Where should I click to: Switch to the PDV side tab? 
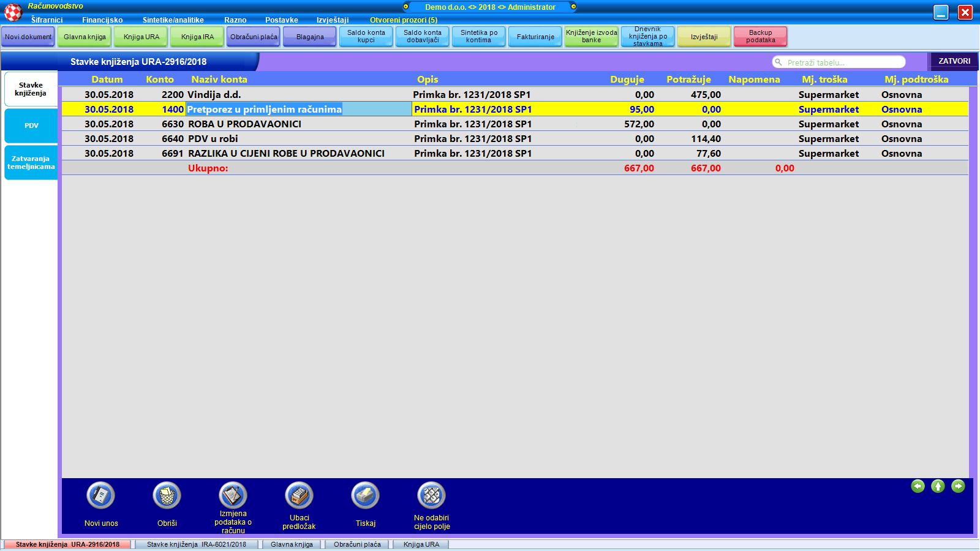point(31,126)
